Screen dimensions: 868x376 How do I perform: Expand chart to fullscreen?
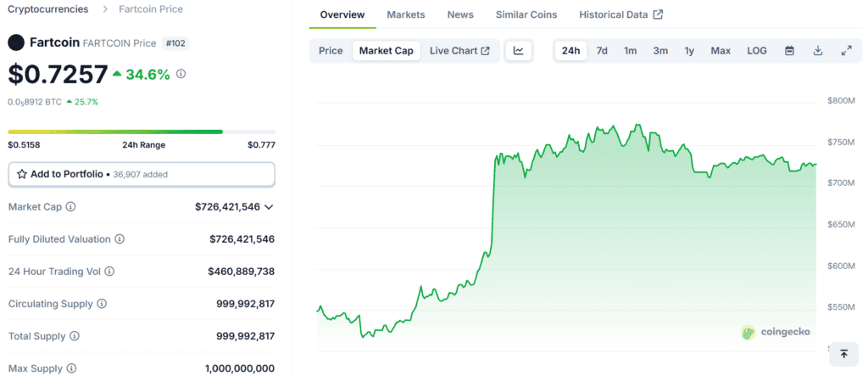tap(846, 51)
